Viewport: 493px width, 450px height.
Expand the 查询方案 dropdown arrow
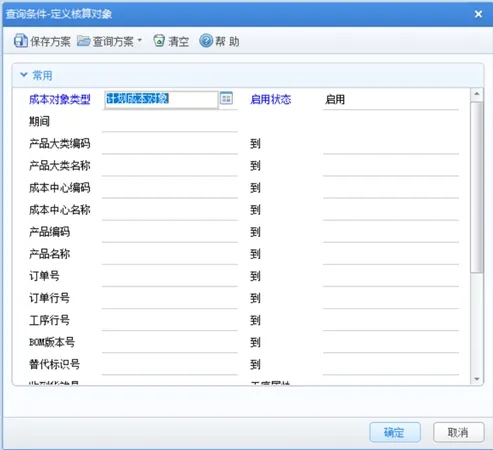click(x=140, y=40)
